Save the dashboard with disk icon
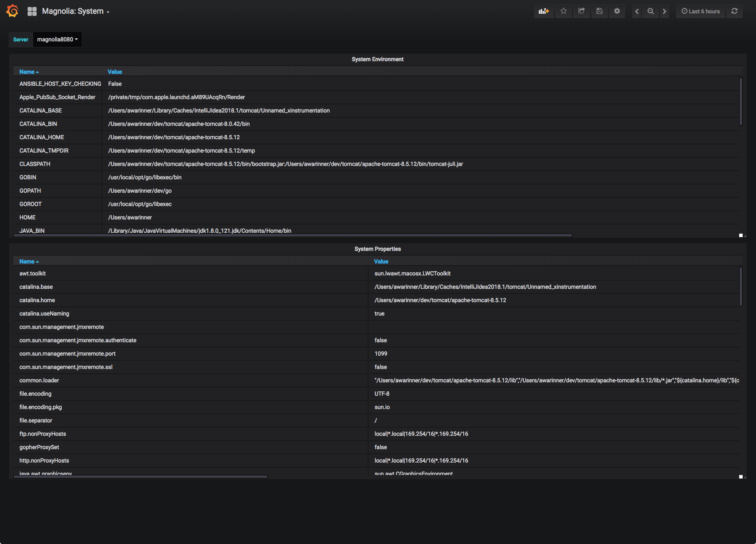This screenshot has width=756, height=544. point(599,11)
